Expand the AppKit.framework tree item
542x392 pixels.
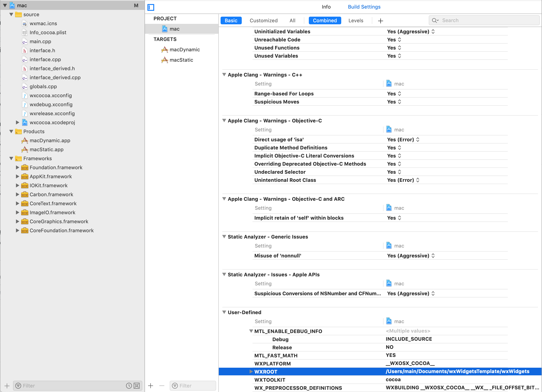[x=18, y=176]
